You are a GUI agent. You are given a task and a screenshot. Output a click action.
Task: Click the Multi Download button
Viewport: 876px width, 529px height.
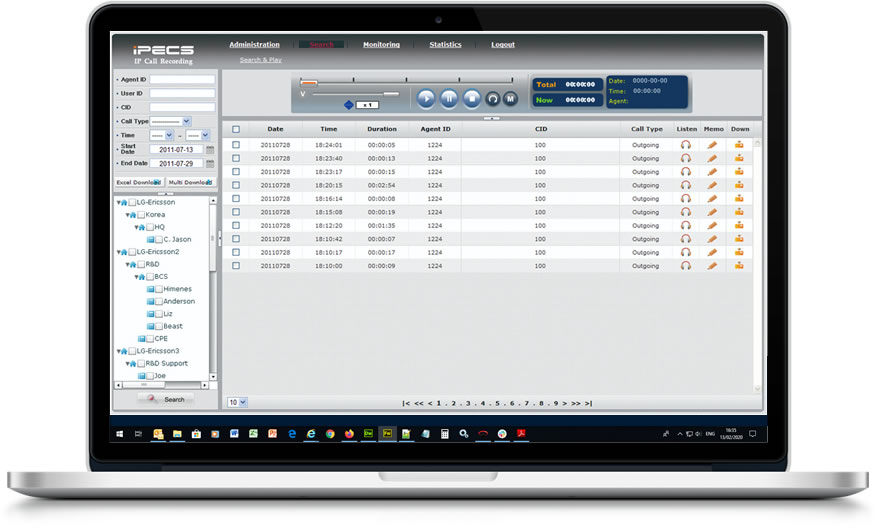(x=191, y=182)
